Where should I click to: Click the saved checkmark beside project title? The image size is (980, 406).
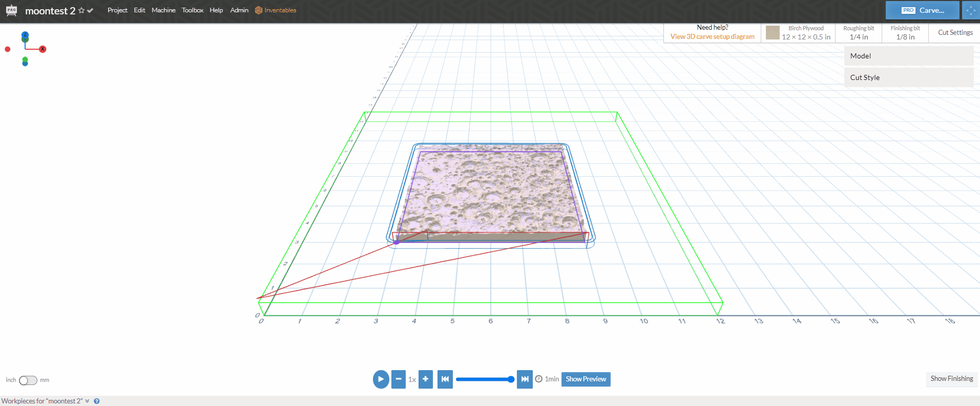click(x=90, y=11)
